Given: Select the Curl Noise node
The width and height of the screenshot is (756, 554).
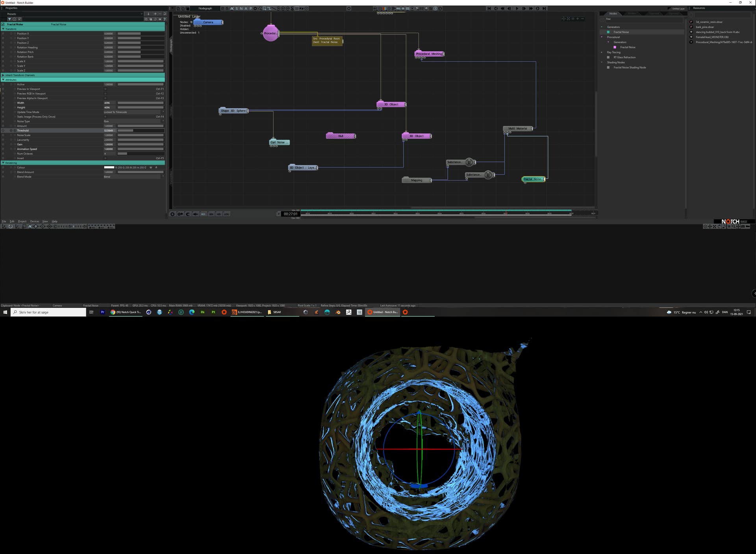Looking at the screenshot, I should [x=279, y=142].
